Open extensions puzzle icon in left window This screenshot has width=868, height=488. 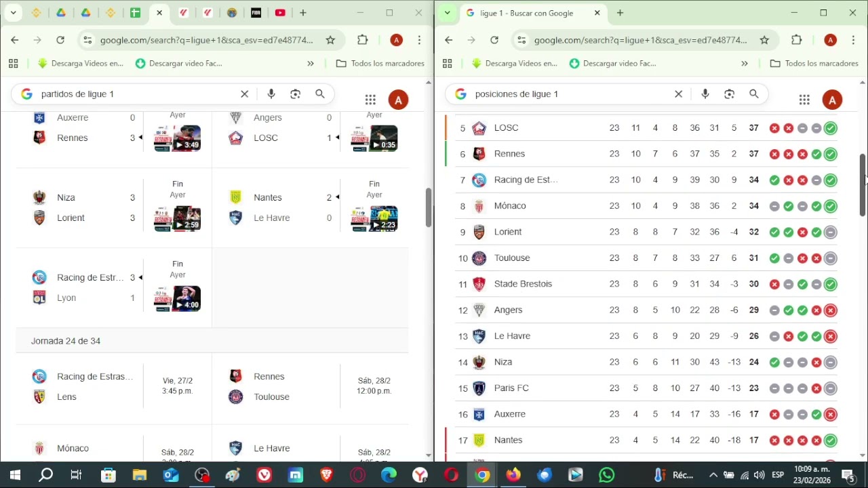point(363,40)
